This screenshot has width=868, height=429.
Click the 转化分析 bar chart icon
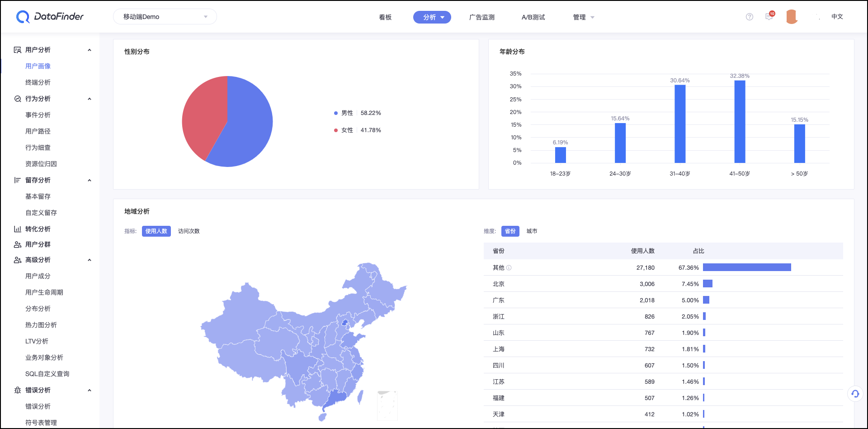click(x=18, y=229)
